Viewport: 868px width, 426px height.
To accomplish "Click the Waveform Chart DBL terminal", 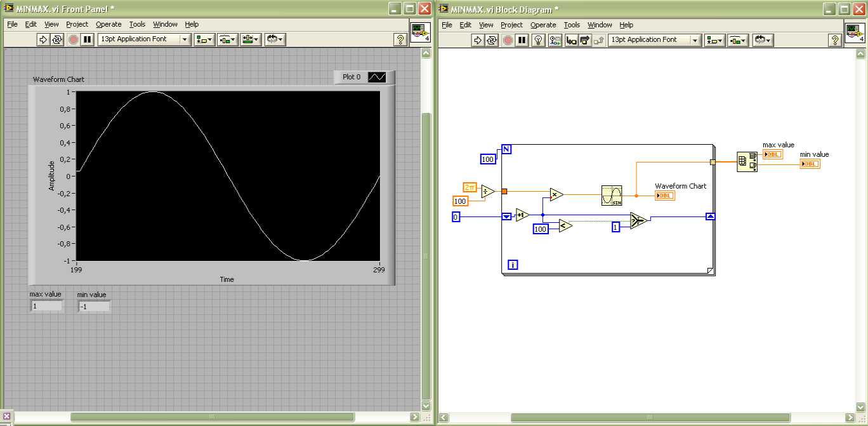I will (665, 196).
